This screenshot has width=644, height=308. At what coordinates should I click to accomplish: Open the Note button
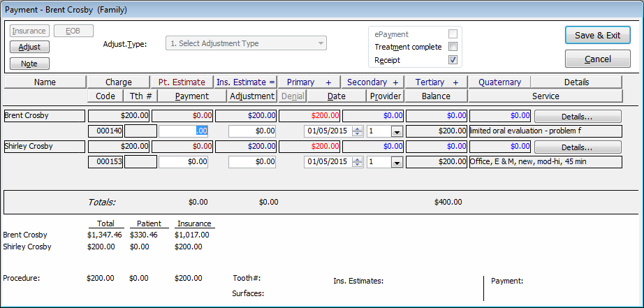click(29, 64)
